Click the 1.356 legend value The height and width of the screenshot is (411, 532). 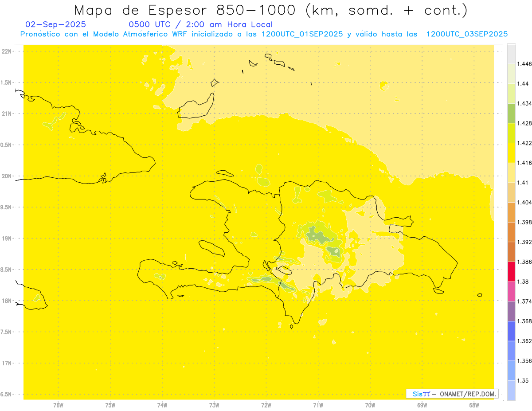click(524, 360)
